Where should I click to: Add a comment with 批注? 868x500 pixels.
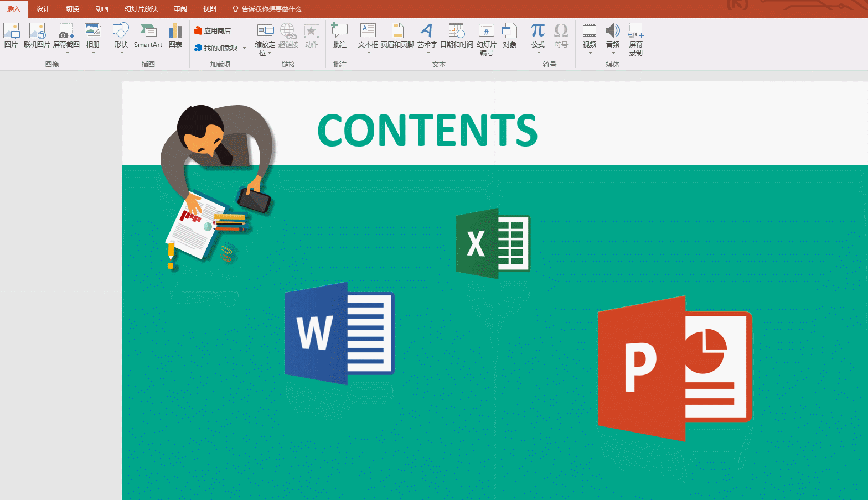(340, 35)
